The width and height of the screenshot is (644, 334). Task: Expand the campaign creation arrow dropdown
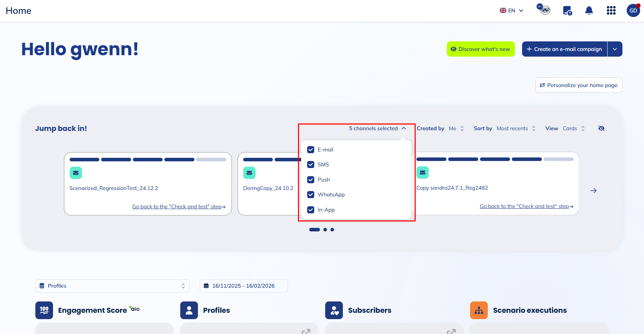point(615,49)
